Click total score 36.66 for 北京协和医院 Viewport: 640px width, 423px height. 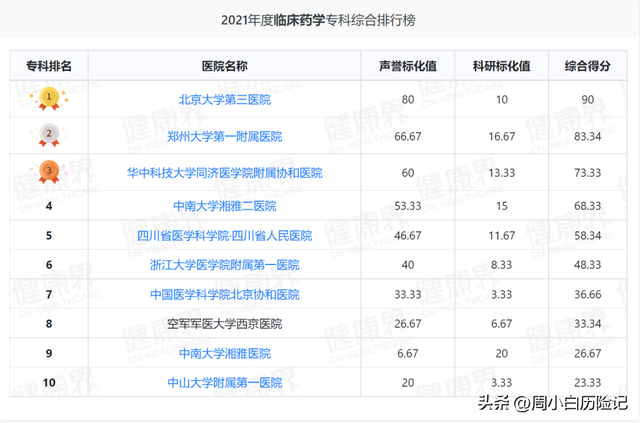[x=588, y=294]
